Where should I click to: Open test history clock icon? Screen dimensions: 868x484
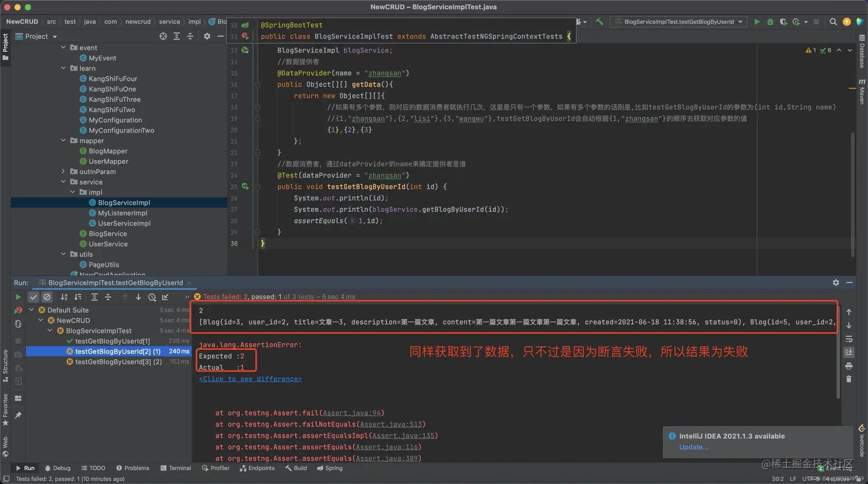click(152, 297)
